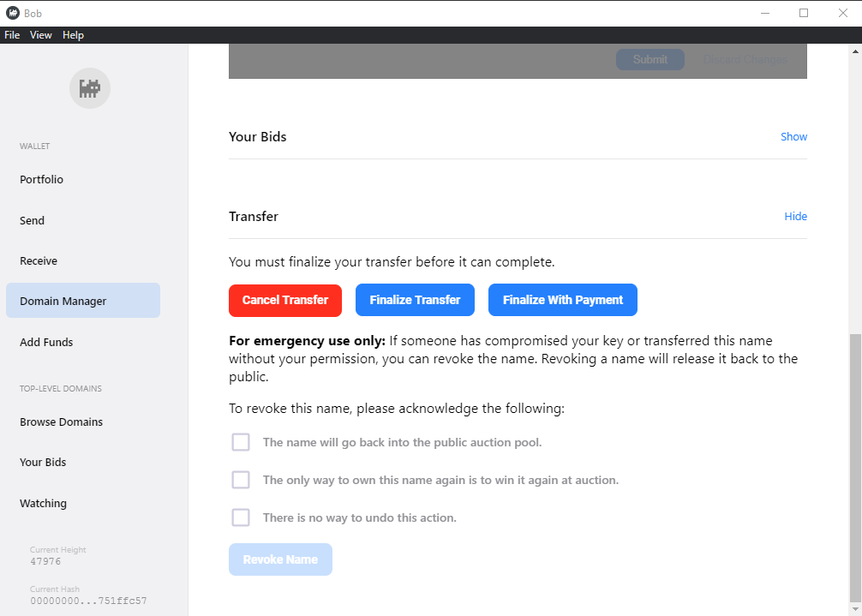862x616 pixels.
Task: Check 'name will go back into public auction pool'
Action: tap(241, 442)
